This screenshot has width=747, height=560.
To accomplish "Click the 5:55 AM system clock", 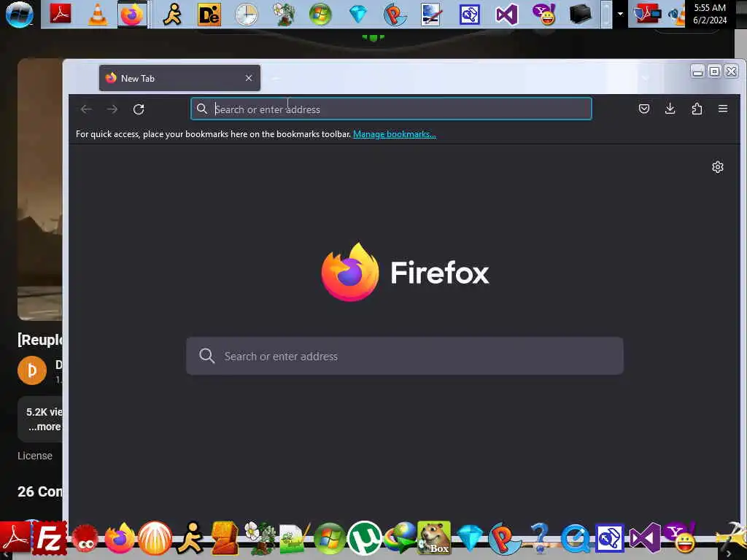I will [710, 14].
